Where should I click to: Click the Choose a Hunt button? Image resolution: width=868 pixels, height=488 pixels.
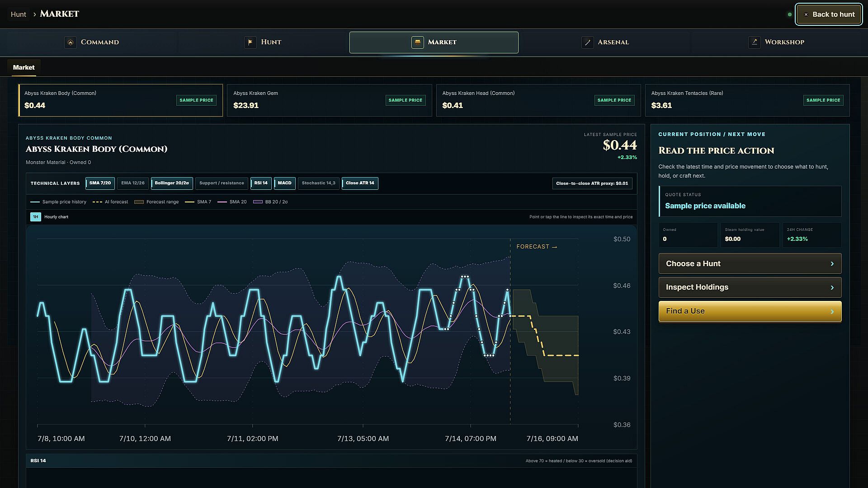pyautogui.click(x=750, y=264)
